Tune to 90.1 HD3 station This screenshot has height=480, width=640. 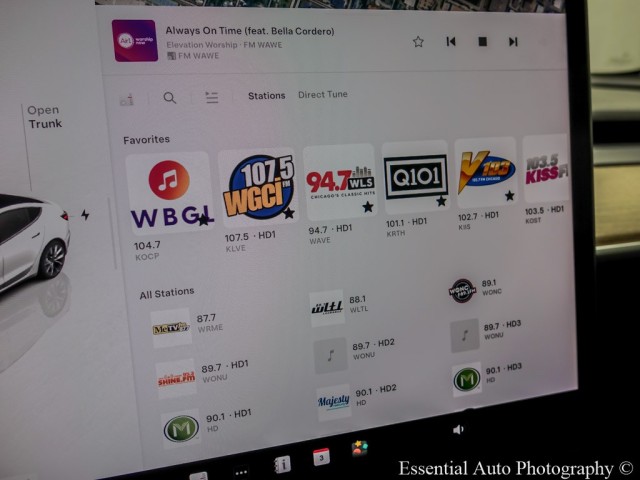(487, 378)
